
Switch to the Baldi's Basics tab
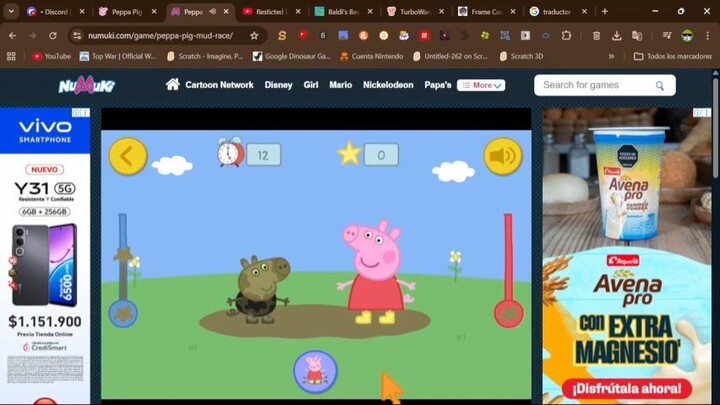coord(343,11)
